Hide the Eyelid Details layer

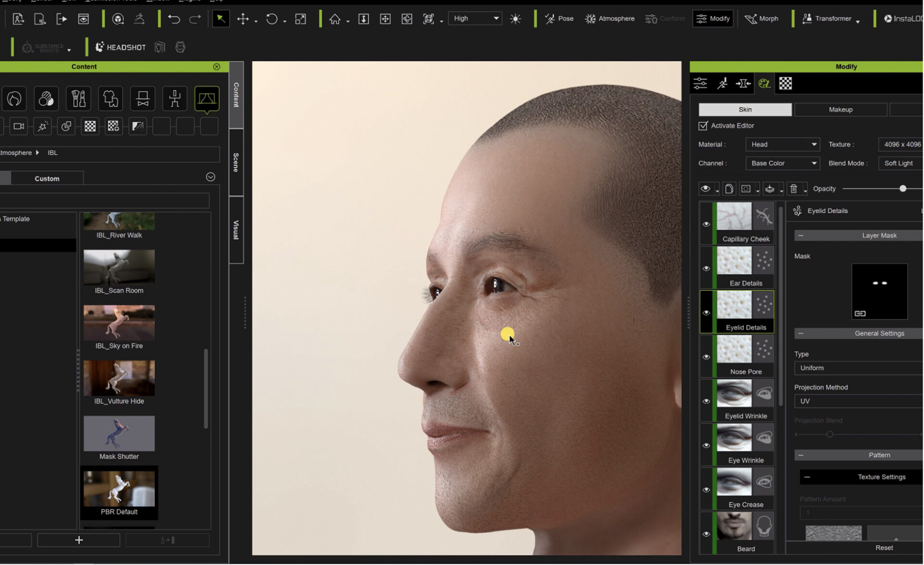[706, 313]
